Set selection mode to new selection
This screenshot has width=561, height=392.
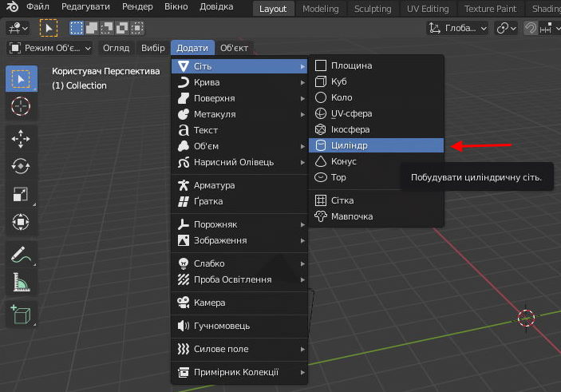click(x=76, y=28)
